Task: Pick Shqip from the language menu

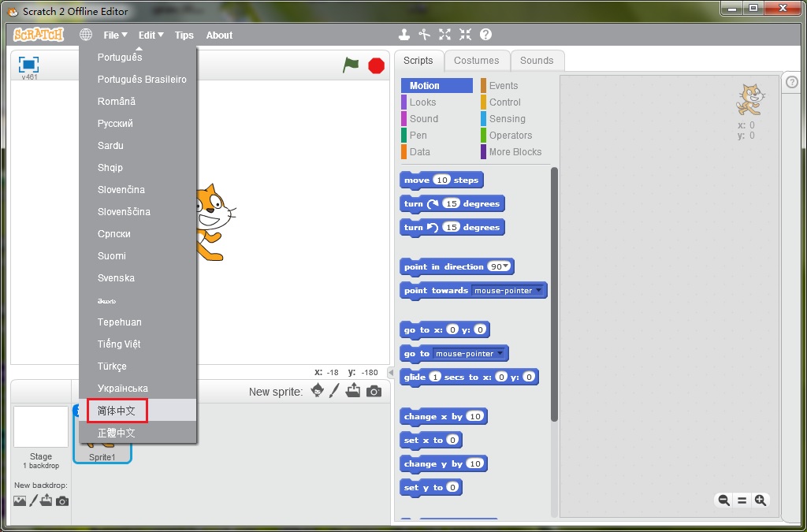Action: 138,168
